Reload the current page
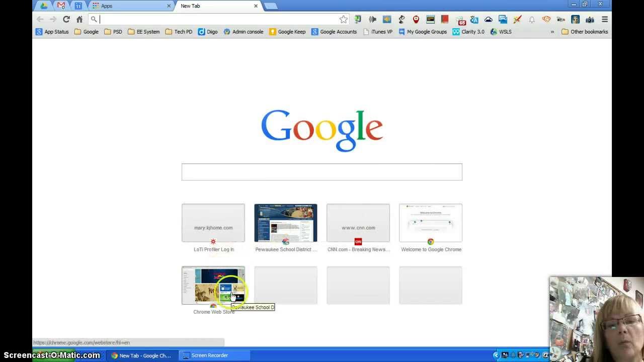This screenshot has height=362, width=644. pos(66,19)
